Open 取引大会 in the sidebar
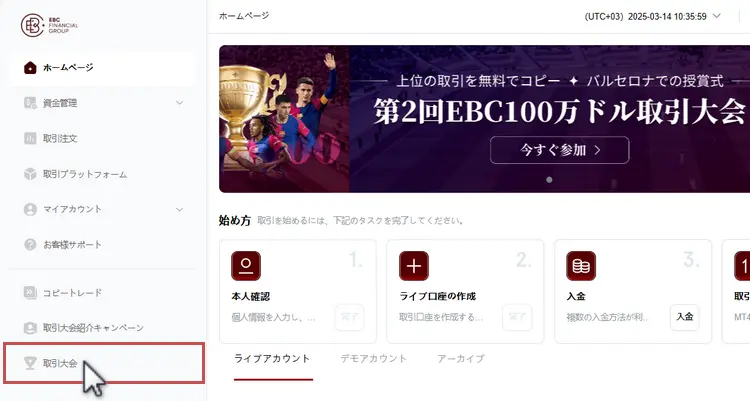Screen dimensions: 750x401 click(x=104, y=363)
